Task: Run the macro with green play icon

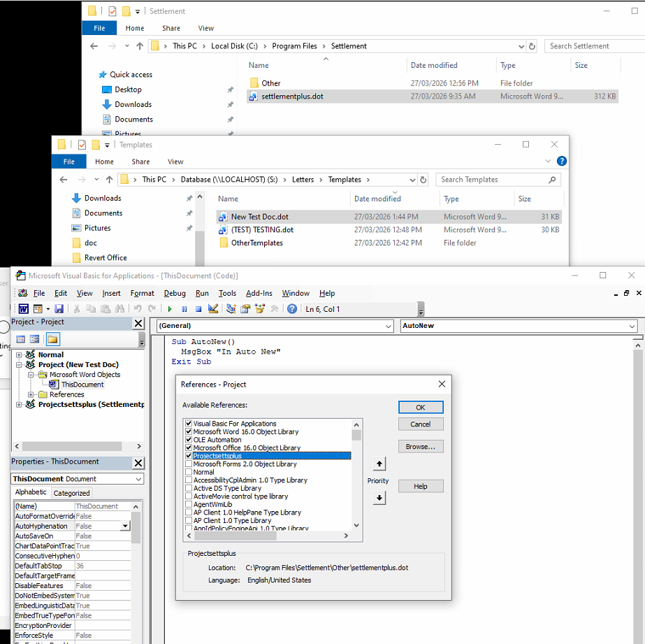Action: [x=170, y=309]
